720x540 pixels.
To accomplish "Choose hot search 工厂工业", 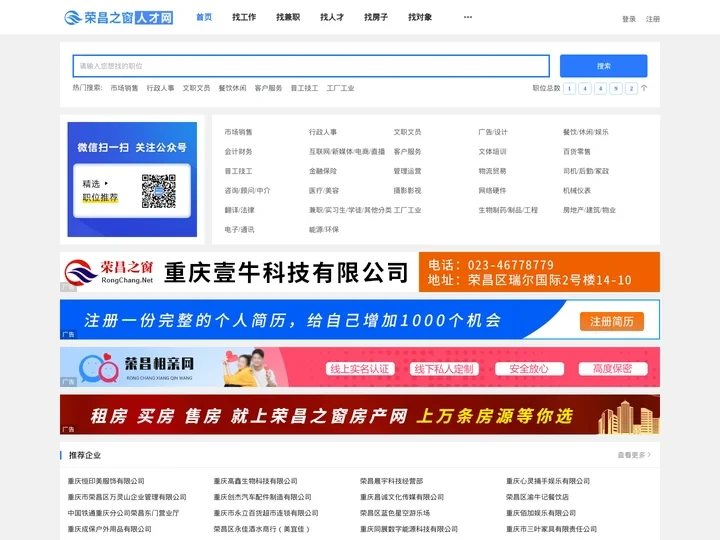I will pos(340,88).
